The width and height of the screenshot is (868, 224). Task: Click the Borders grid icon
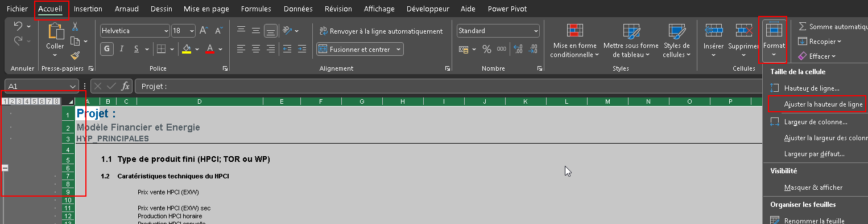[x=161, y=49]
